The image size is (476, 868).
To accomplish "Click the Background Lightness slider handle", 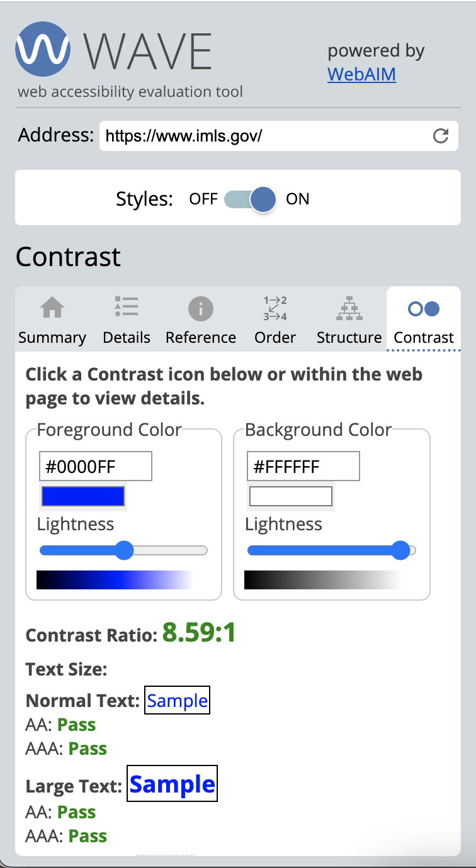I will (401, 550).
